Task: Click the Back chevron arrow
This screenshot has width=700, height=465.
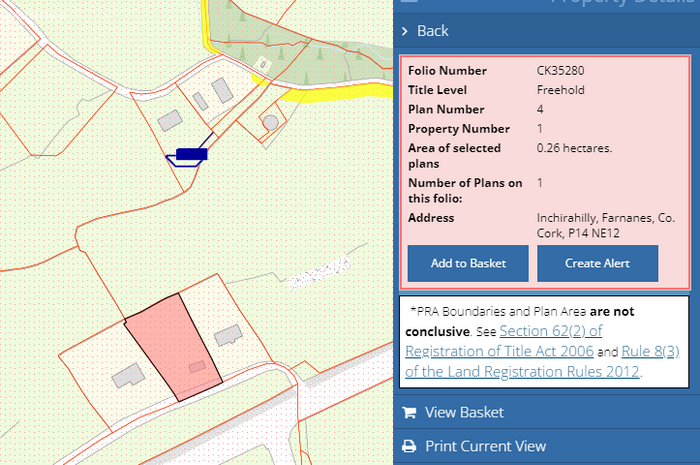Action: (404, 31)
